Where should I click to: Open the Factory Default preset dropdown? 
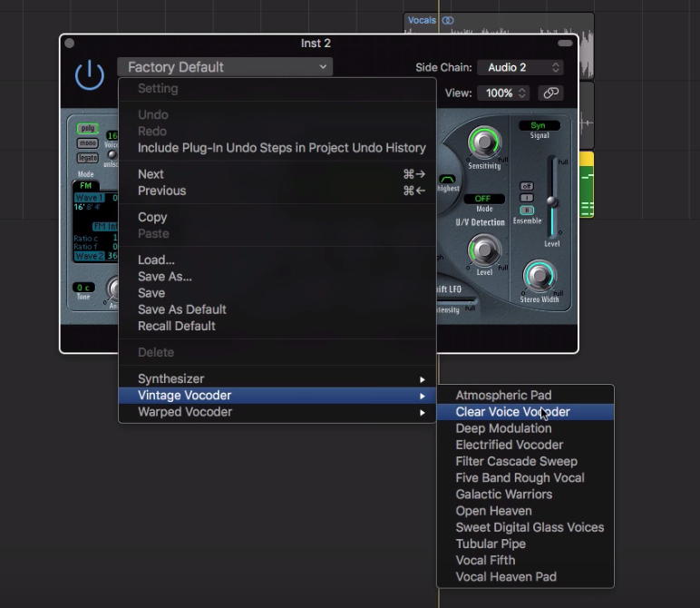pos(225,67)
